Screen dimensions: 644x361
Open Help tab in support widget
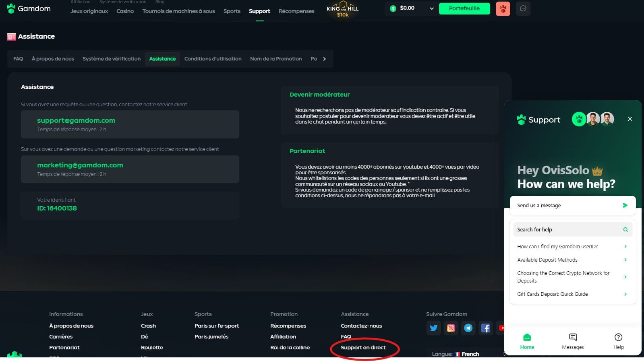tap(619, 341)
